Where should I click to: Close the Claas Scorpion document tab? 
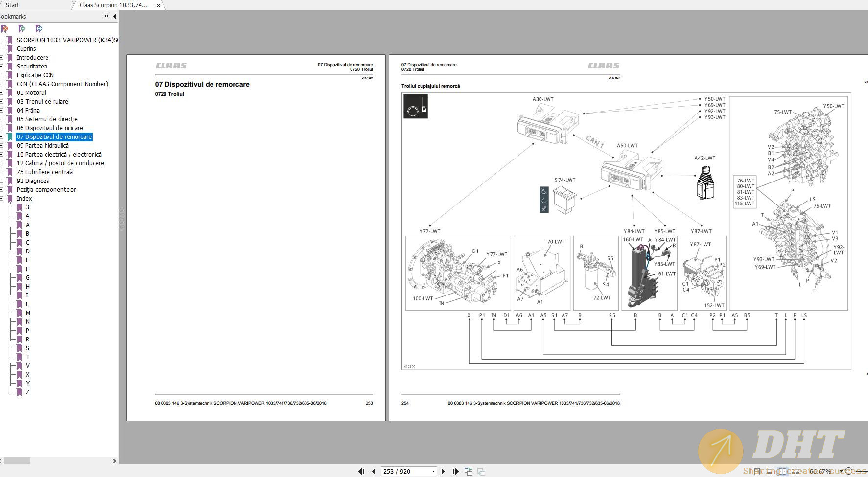coord(158,5)
